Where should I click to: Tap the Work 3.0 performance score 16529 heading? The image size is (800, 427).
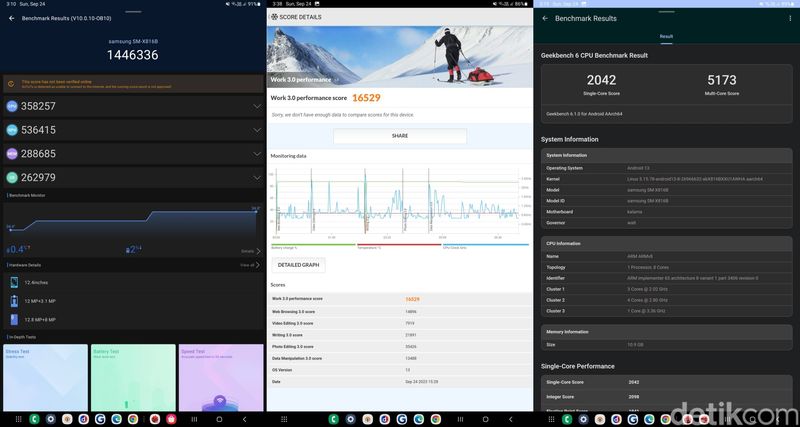(x=326, y=98)
